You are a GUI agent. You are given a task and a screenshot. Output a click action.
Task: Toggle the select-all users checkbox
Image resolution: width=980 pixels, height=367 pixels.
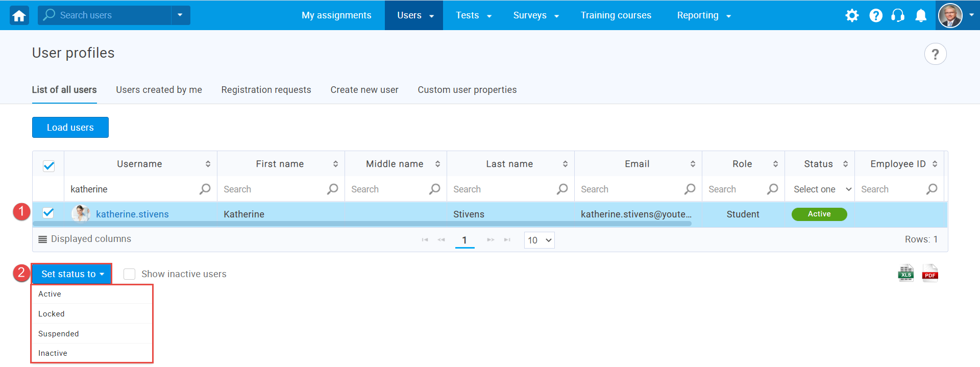pos(49,166)
